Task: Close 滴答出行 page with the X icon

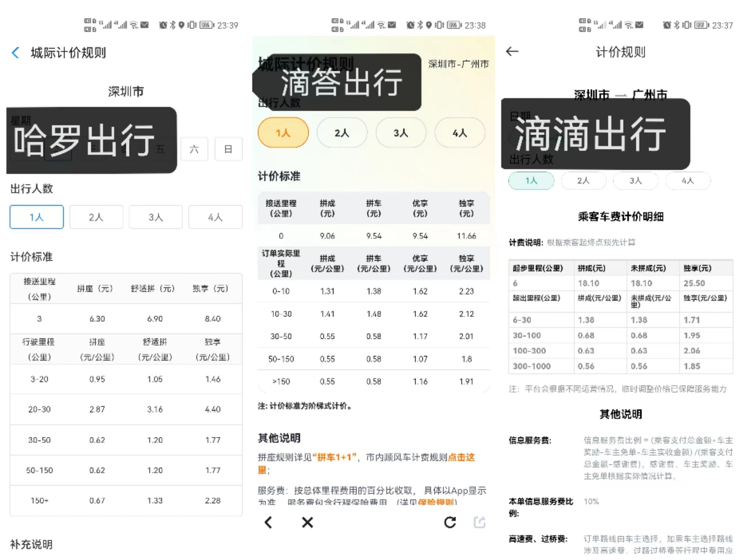Action: (x=307, y=523)
